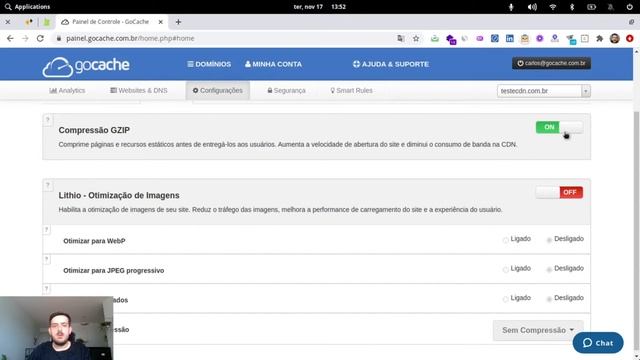Bookmark the page with star icon

coord(416,38)
